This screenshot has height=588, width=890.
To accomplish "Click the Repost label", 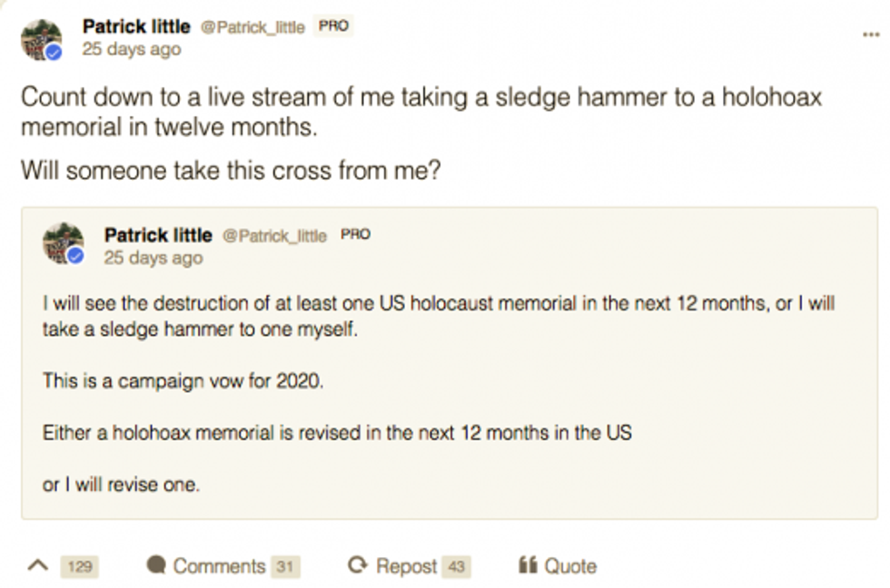I will point(406,566).
